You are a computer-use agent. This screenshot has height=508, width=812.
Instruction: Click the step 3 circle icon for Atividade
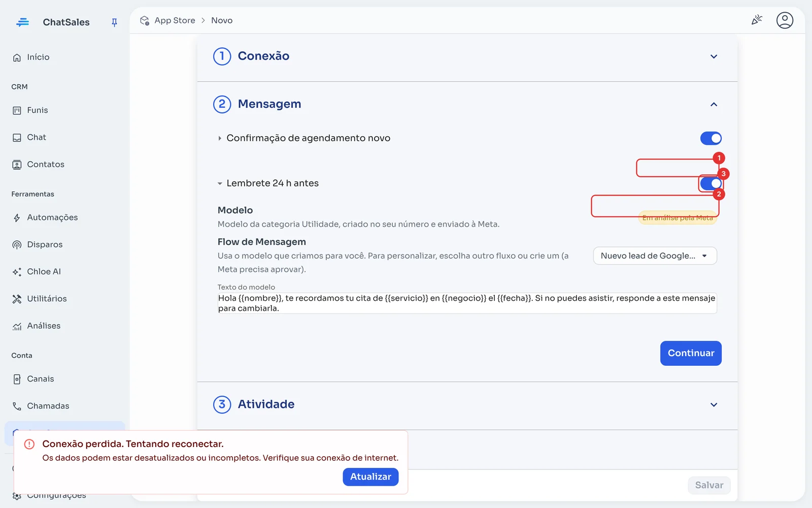pyautogui.click(x=222, y=404)
